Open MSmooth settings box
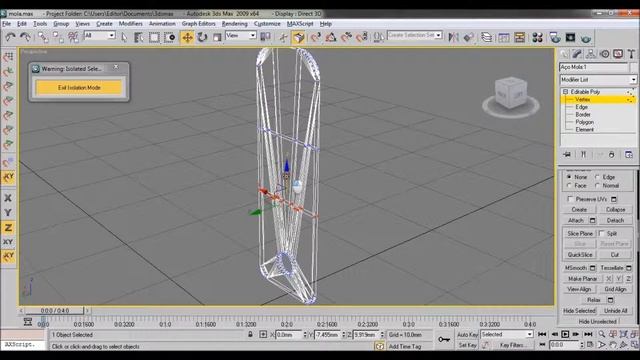 click(x=592, y=268)
